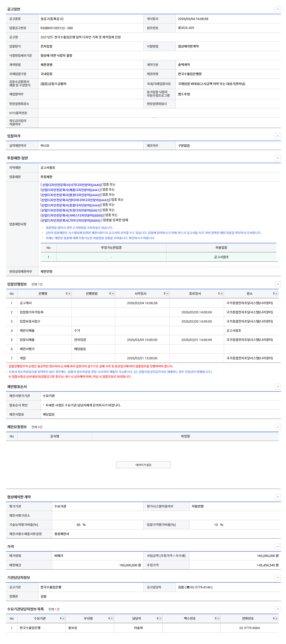
Task: Open 시각디자인분야(4440) industry link
Action: tap(72, 185)
